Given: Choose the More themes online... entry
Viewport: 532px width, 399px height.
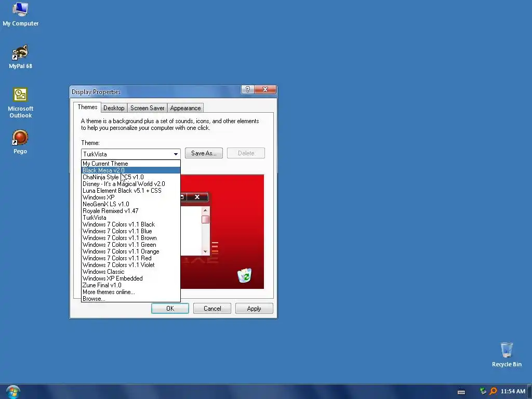Looking at the screenshot, I should coord(131,292).
